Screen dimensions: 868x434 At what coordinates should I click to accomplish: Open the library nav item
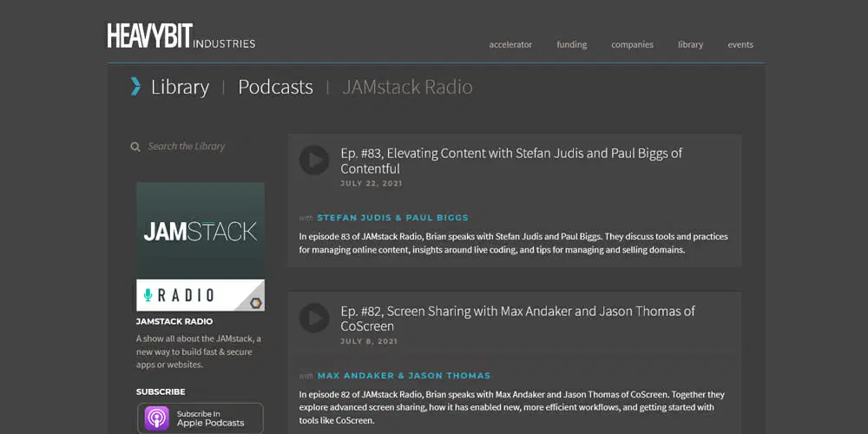(x=690, y=45)
